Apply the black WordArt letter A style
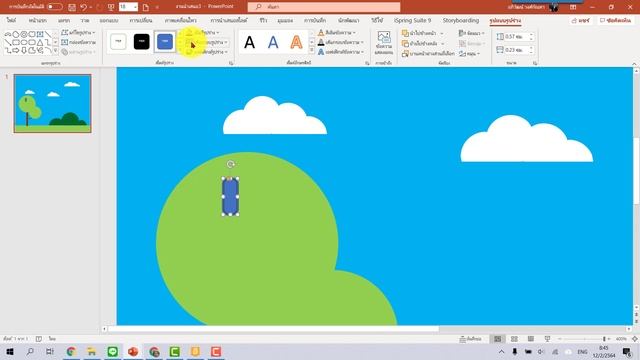This screenshot has height=360, width=640. (x=250, y=42)
